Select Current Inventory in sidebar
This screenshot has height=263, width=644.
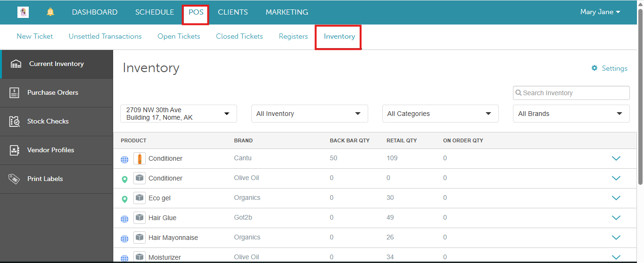click(x=57, y=64)
